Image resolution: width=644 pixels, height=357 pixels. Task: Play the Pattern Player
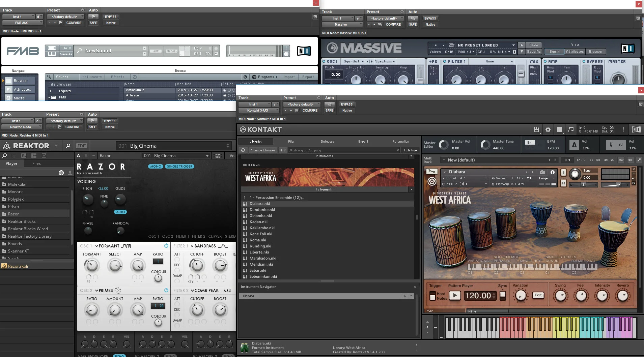click(x=455, y=296)
